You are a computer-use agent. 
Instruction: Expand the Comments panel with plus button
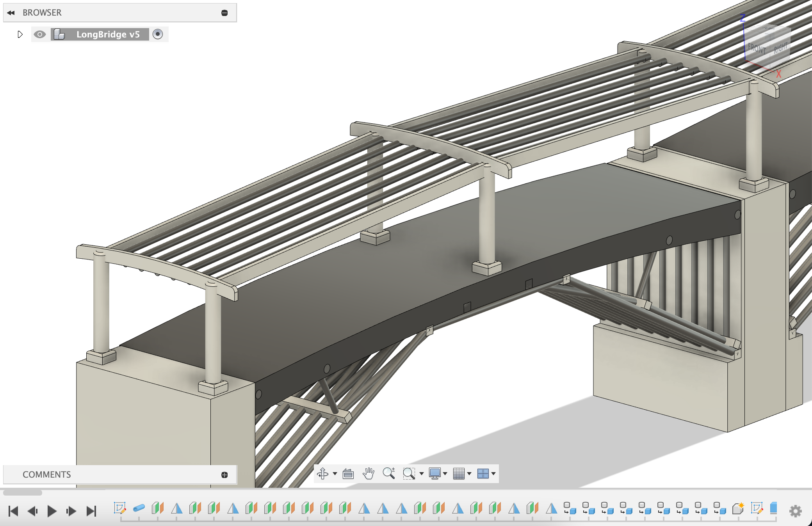click(224, 474)
